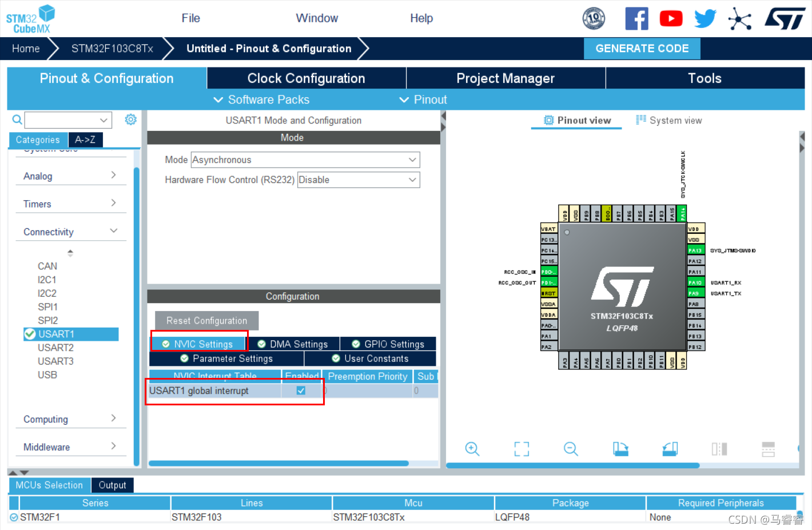Click the search magnifier icon in the peripheral panel

pyautogui.click(x=17, y=119)
